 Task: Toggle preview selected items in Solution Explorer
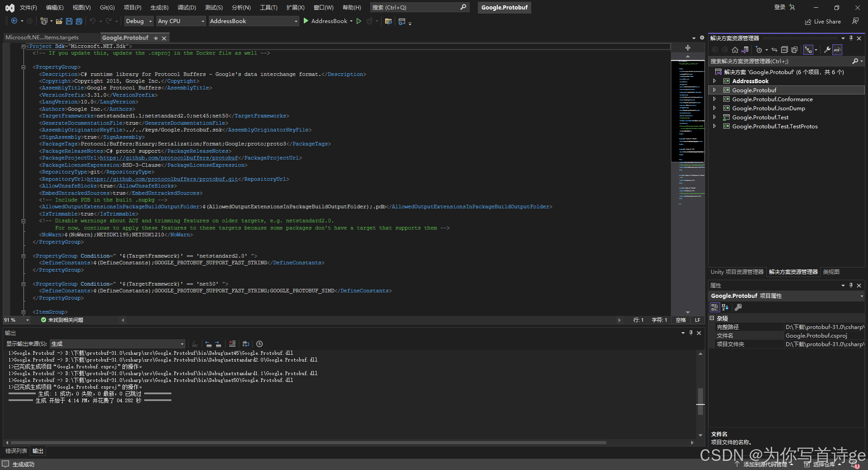click(837, 50)
